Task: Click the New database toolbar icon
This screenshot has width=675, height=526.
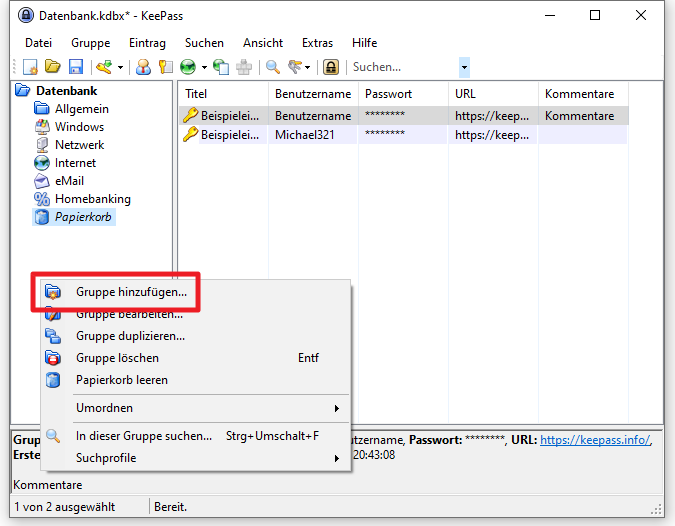Action: click(30, 67)
